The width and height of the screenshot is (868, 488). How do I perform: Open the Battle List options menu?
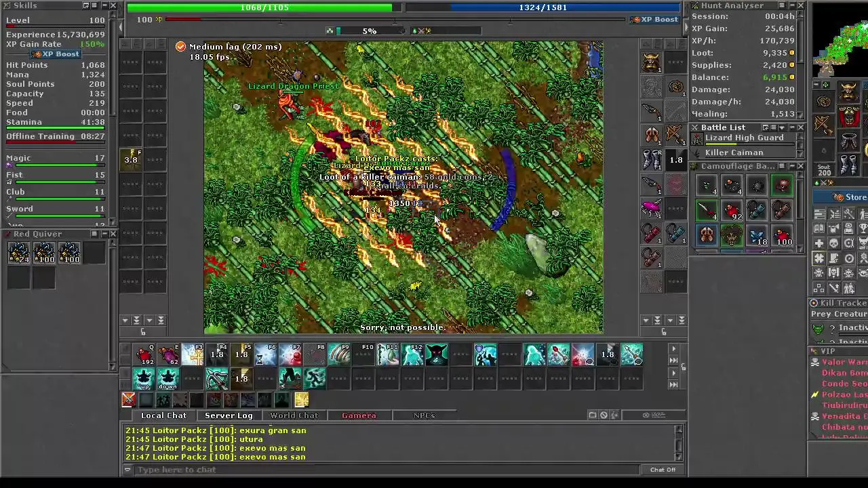774,127
